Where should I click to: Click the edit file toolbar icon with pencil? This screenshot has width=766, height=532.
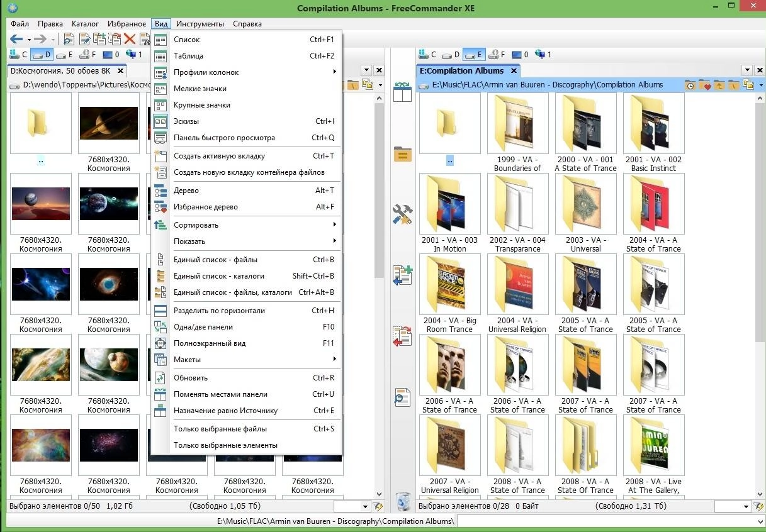tap(84, 39)
